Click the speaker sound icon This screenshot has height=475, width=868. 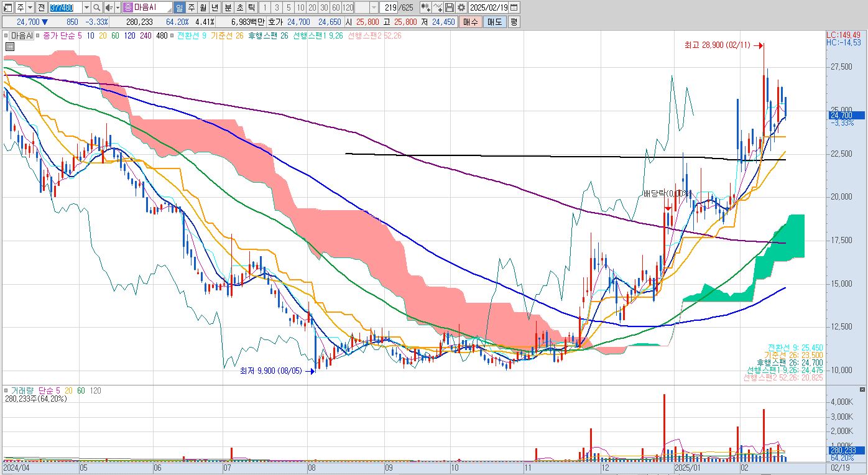coord(109,7)
